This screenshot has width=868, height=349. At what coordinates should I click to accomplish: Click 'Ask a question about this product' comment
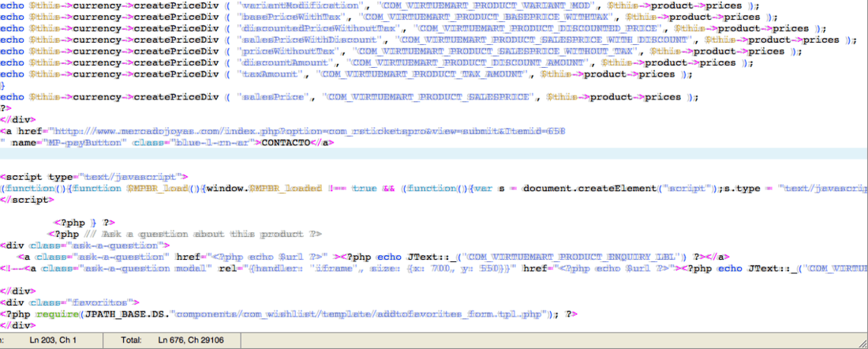[x=204, y=234]
